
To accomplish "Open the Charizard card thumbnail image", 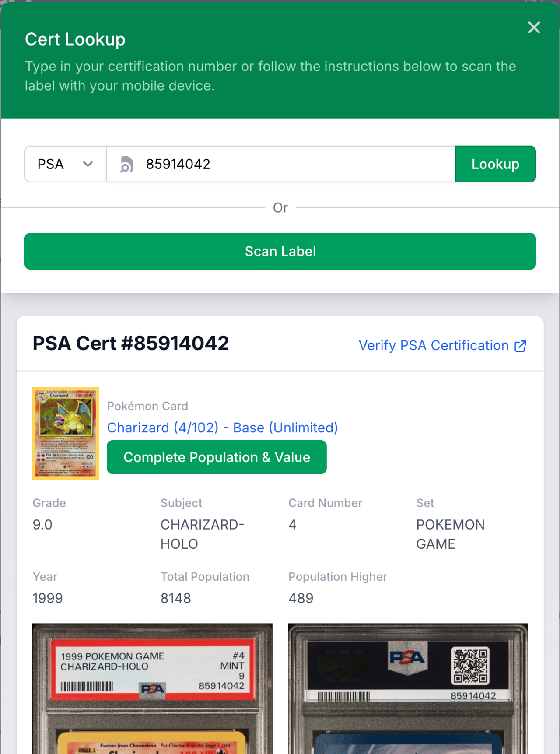I will click(66, 433).
